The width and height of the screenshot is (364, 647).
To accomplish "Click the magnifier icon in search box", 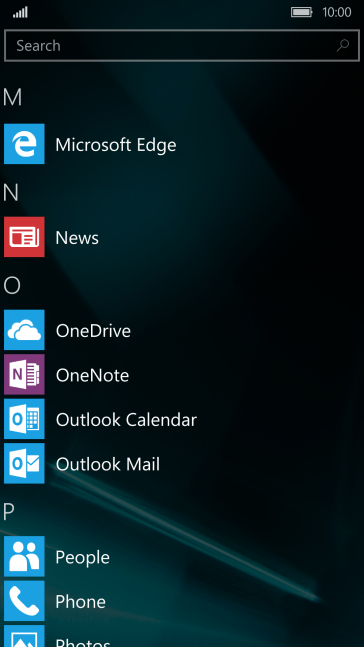I will point(343,45).
